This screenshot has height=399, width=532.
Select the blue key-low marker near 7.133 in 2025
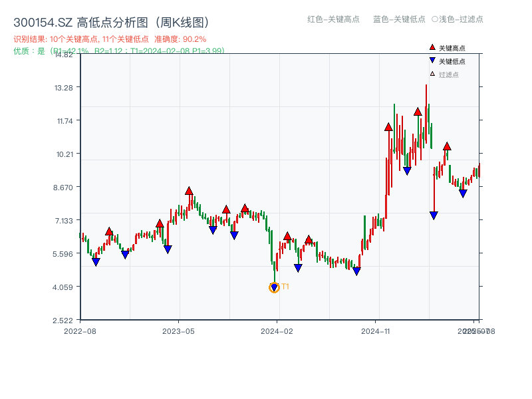[x=434, y=215]
